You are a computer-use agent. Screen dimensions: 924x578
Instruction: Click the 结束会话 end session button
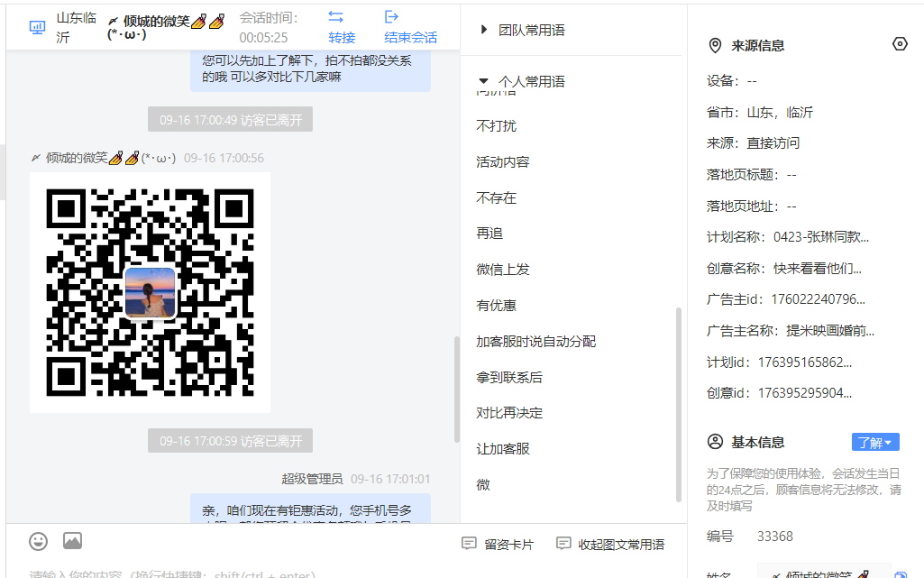[411, 38]
